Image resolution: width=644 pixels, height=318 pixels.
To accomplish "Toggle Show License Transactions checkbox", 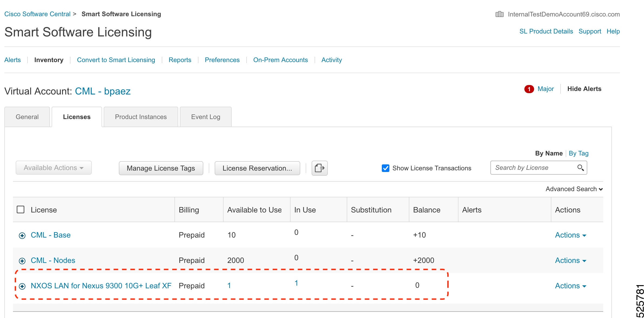I will 386,168.
